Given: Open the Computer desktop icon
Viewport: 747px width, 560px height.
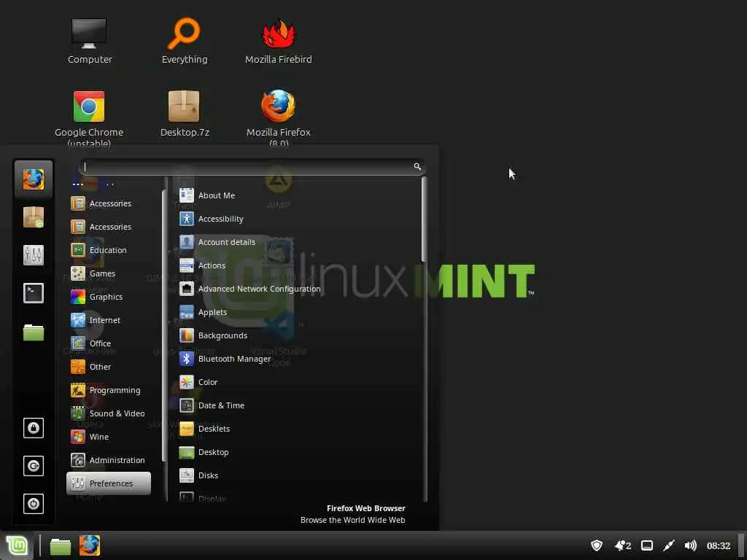Looking at the screenshot, I should point(90,42).
